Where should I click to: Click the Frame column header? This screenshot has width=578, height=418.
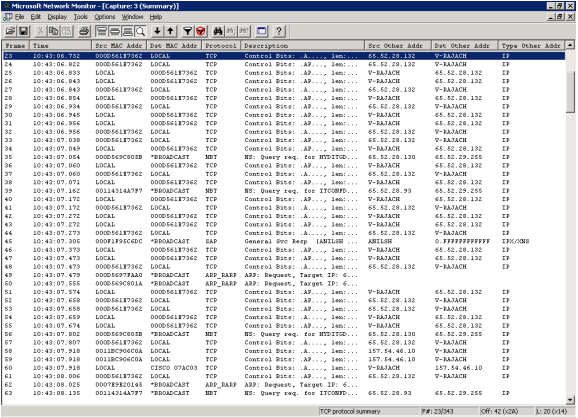15,45
